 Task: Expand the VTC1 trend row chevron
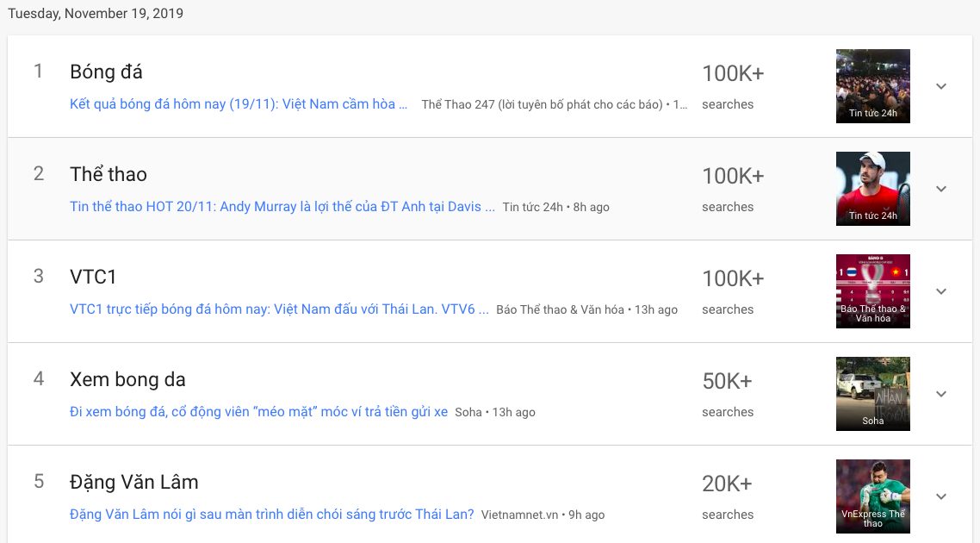pos(941,291)
